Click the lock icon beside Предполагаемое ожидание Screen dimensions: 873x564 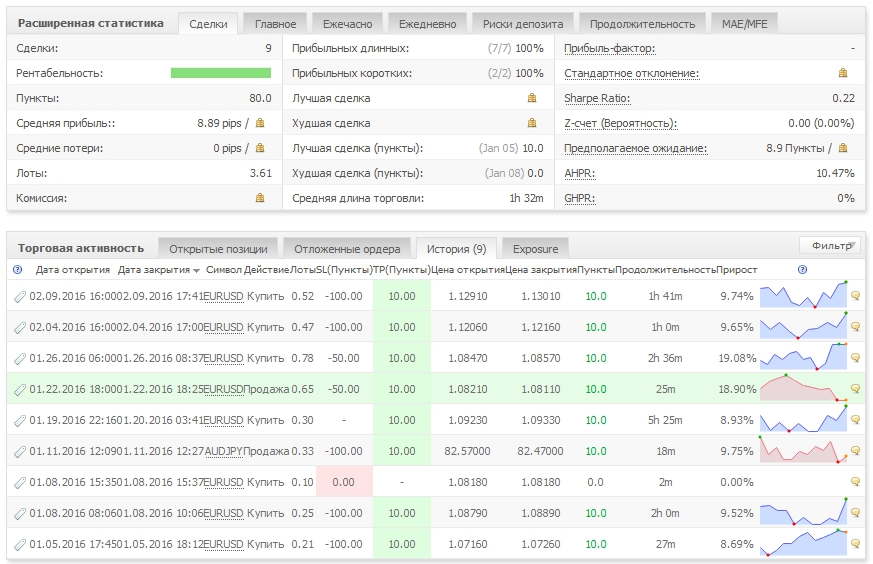(x=843, y=148)
